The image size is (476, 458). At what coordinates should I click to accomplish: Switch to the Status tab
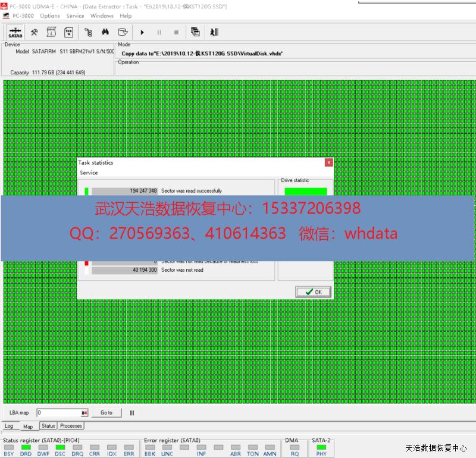click(48, 426)
